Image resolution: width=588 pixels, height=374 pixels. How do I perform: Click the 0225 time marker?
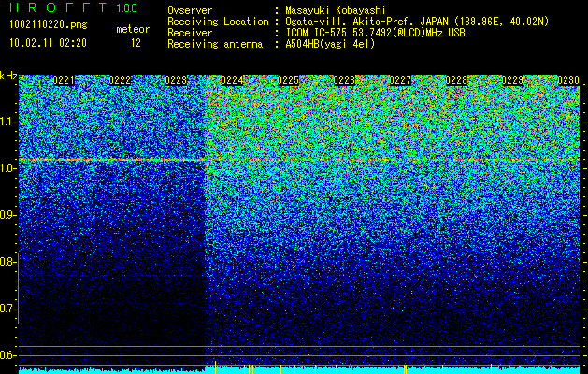[288, 80]
